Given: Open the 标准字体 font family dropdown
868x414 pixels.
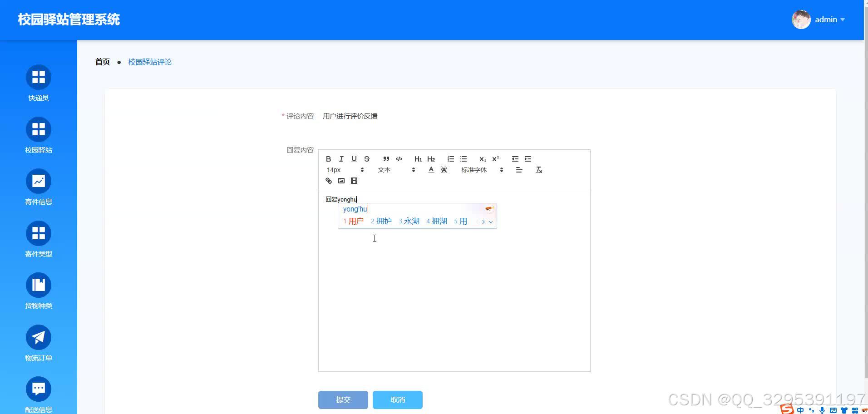Looking at the screenshot, I should (482, 170).
